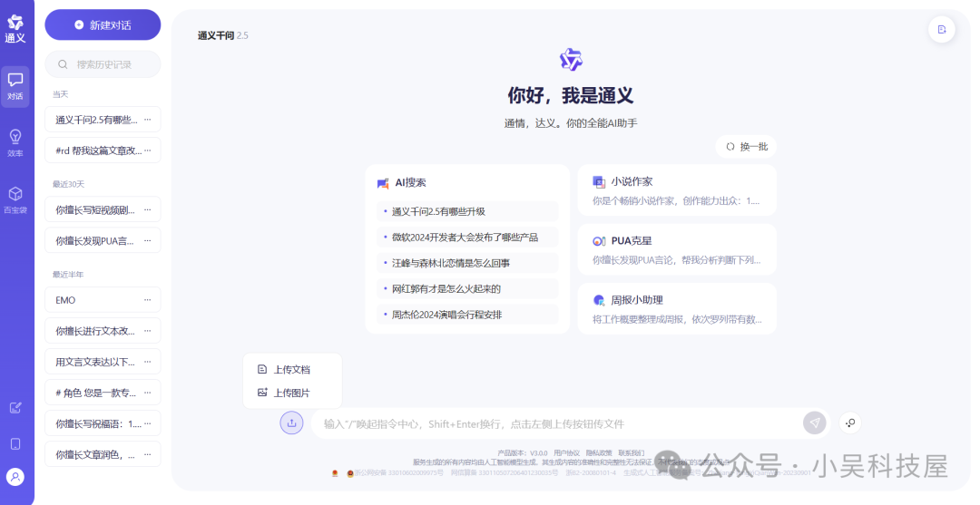Open more options for 你擅长发现PUA言 chat
Image resolution: width=980 pixels, height=505 pixels.
coord(148,240)
